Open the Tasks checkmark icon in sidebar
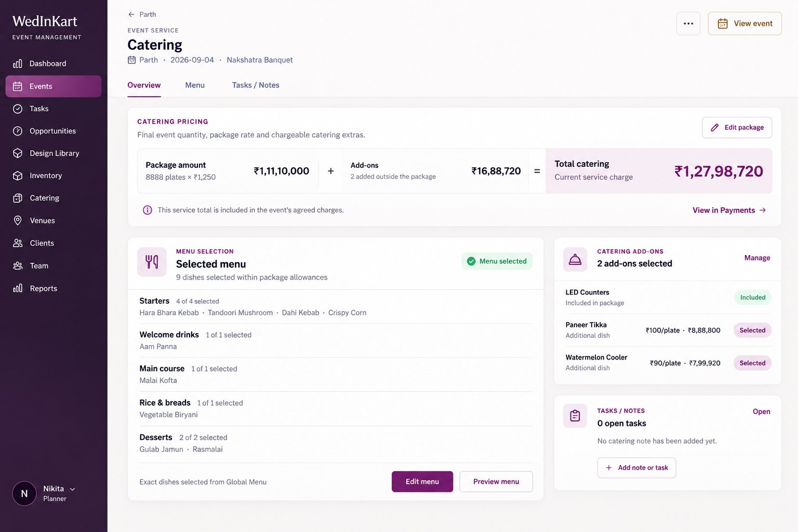Viewport: 798px width, 532px height. (18, 109)
